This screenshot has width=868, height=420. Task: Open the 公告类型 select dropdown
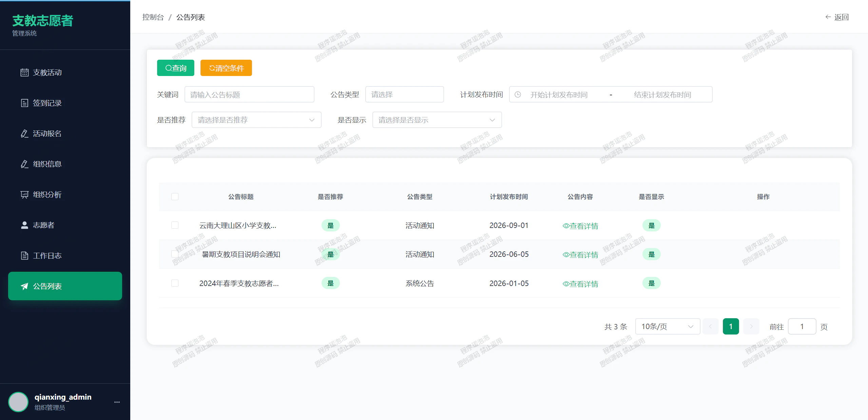tap(404, 94)
